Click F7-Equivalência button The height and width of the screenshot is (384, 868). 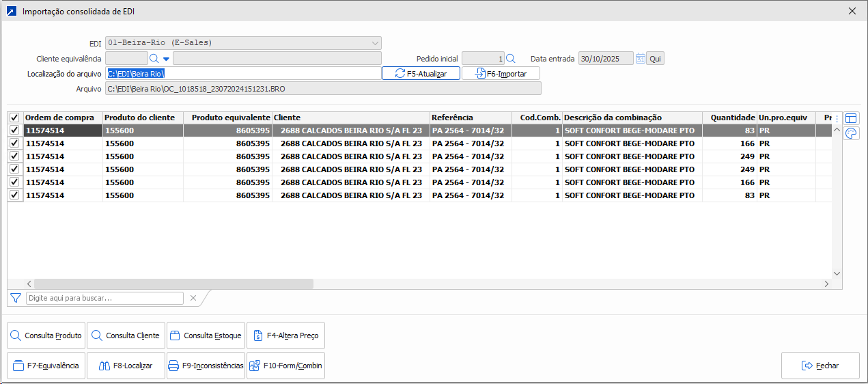point(46,366)
